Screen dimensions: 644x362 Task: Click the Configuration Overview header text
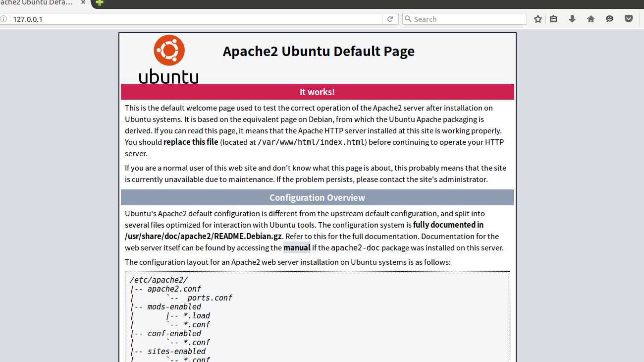317,197
